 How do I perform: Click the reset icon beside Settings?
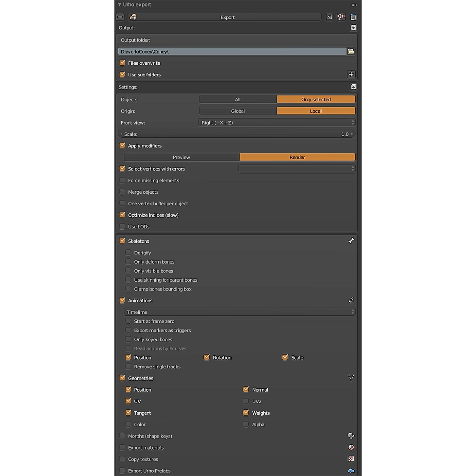click(x=353, y=87)
